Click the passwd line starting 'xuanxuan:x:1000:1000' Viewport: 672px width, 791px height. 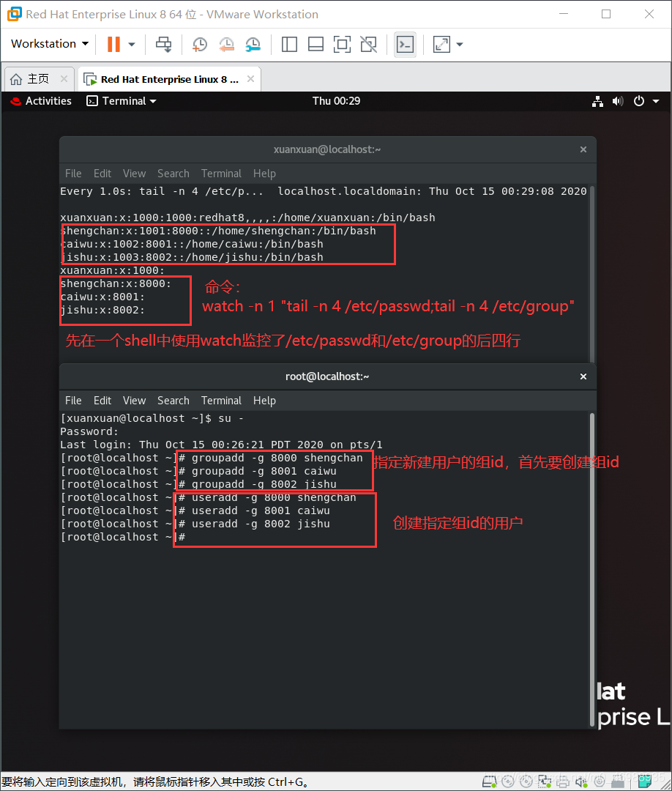[x=247, y=218]
